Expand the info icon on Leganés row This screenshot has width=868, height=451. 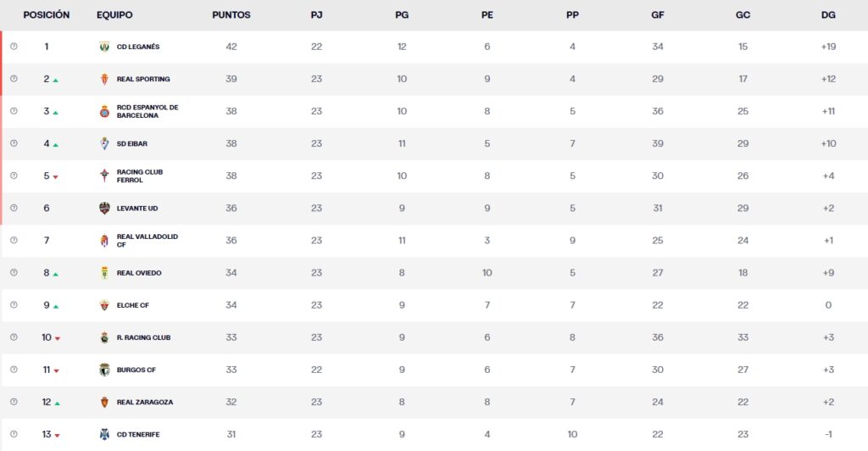coord(14,47)
